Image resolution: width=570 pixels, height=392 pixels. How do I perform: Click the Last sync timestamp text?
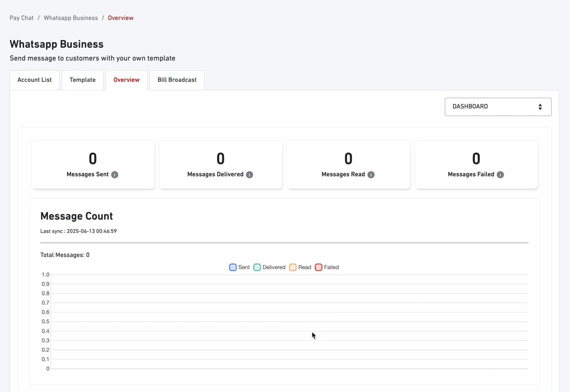[78, 231]
